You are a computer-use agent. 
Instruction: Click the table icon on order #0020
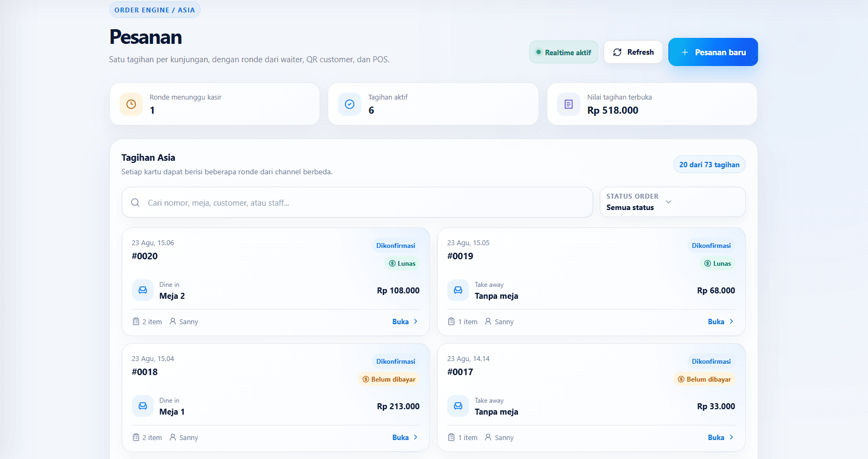(x=143, y=290)
